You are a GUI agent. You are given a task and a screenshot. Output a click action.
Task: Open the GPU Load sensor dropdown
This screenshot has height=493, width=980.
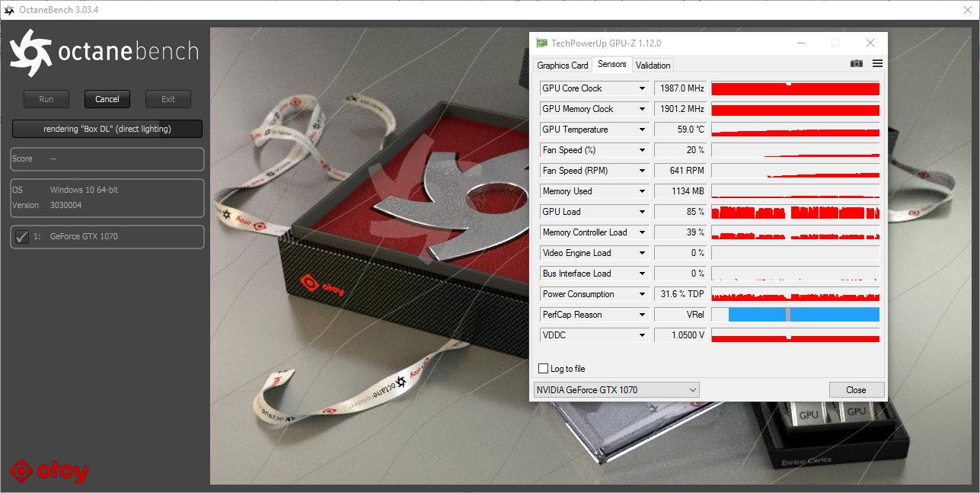coord(642,212)
